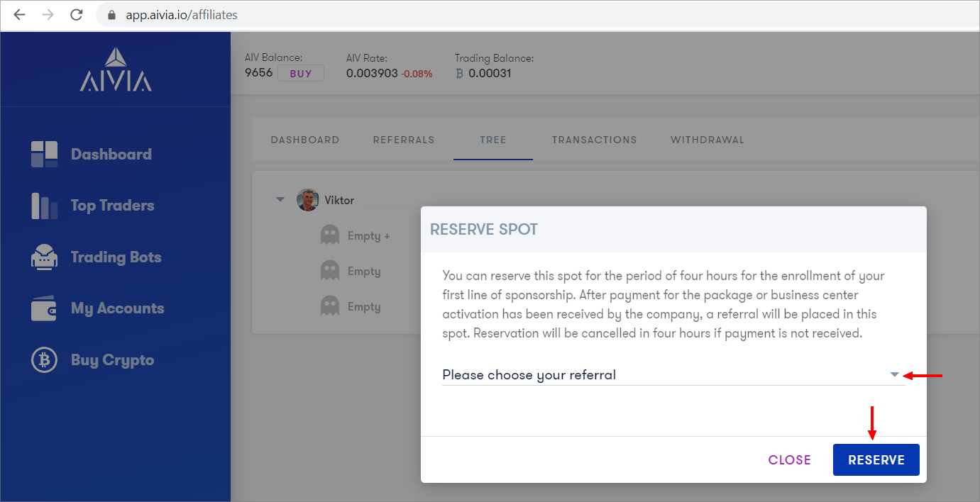Select the AIV Balance value 9656
The image size is (980, 502).
[259, 73]
